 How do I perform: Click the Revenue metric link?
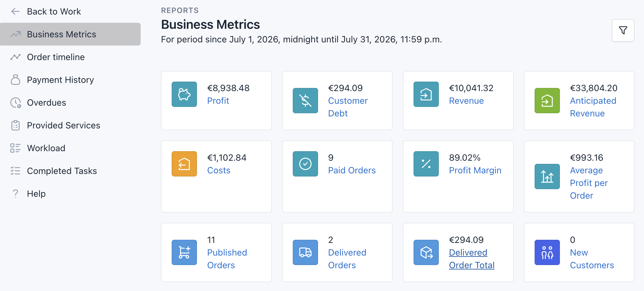[466, 101]
